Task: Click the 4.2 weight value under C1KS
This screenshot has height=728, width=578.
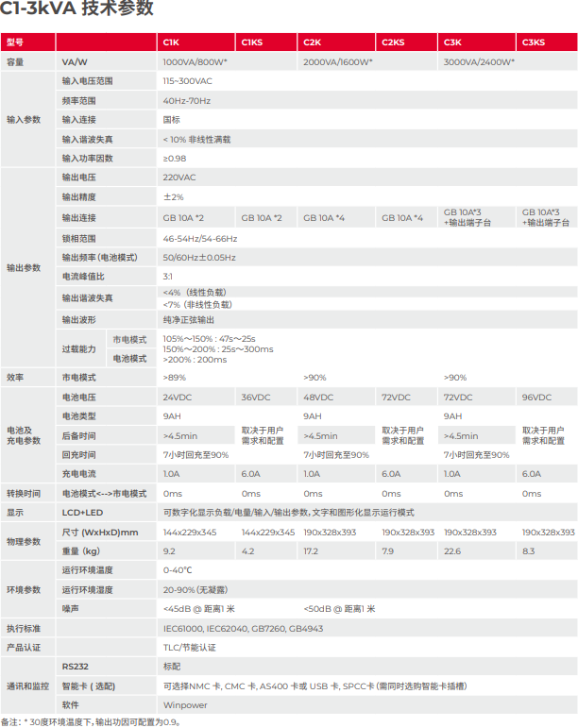Action: (x=247, y=551)
